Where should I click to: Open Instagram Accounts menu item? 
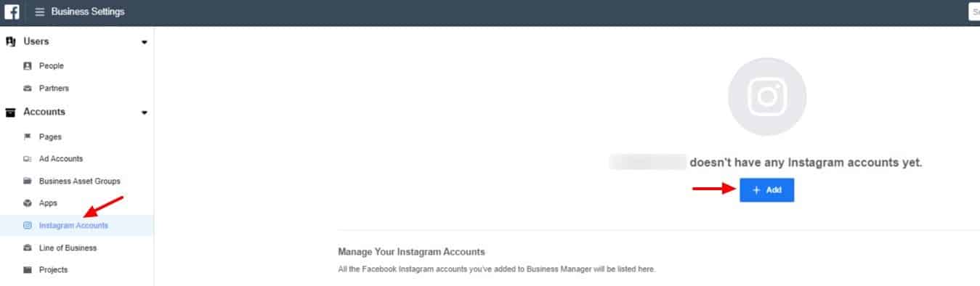coord(73,226)
